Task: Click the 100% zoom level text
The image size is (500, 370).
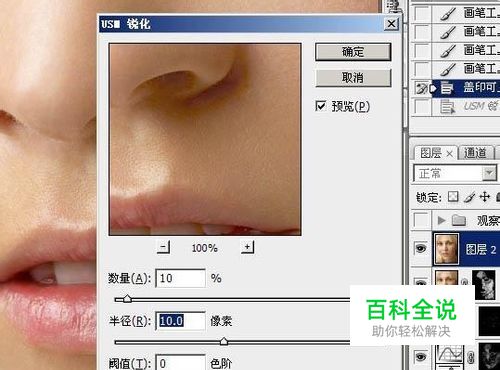Action: click(x=205, y=248)
